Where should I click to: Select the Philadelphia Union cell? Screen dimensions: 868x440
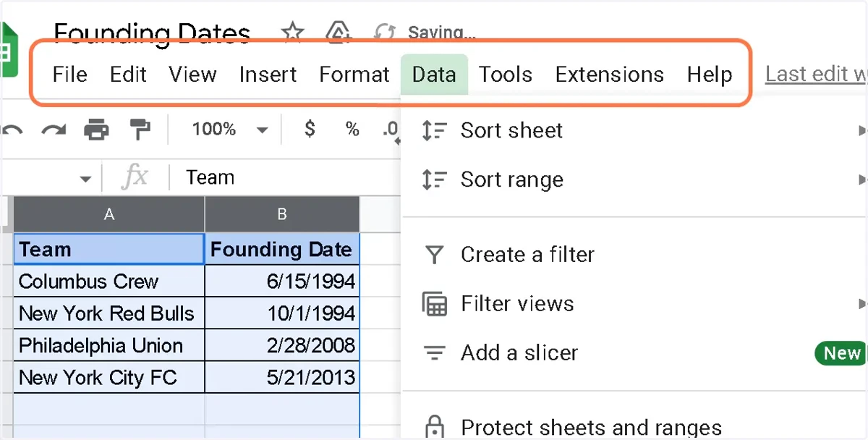(x=109, y=344)
